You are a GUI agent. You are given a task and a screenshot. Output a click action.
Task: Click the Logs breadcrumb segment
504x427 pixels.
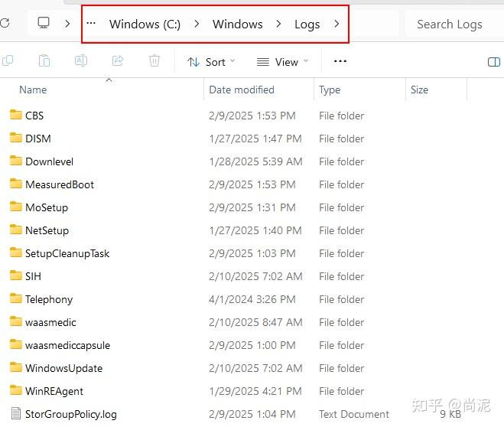click(x=307, y=24)
